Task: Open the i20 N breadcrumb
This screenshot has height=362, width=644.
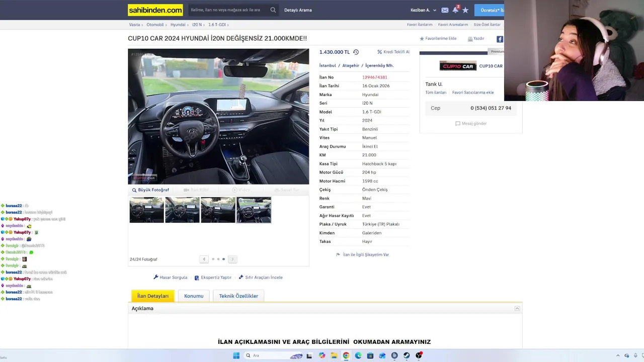Action: 197,25
